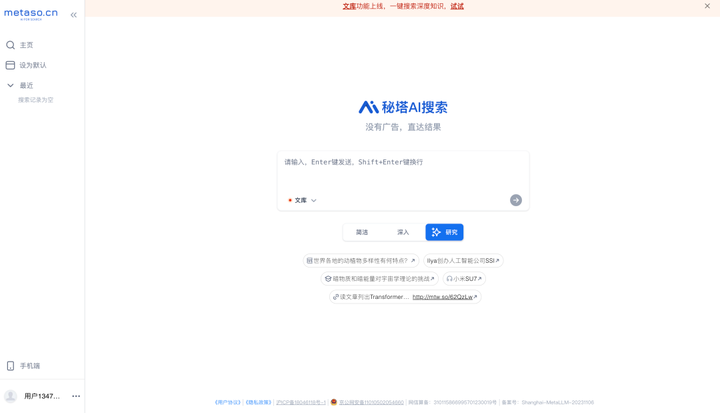Click the magnifier icon beside 主页
Viewport: 720px width, 413px height.
[x=10, y=45]
